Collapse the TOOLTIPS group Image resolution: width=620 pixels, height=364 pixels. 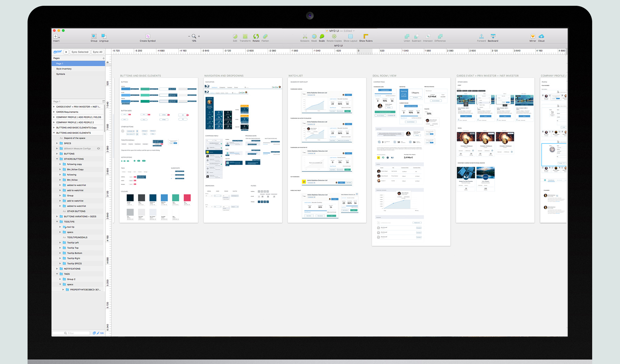(57, 222)
